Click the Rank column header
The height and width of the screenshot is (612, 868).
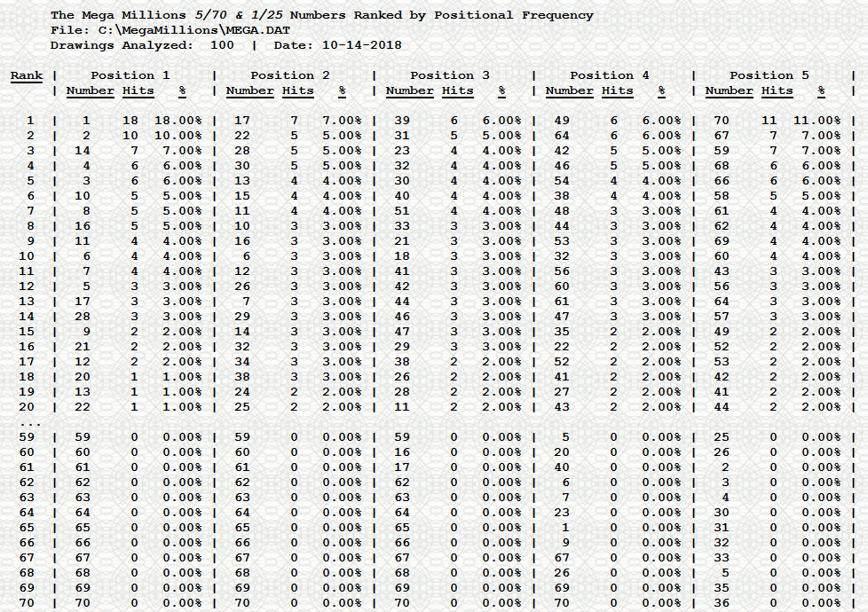(27, 75)
